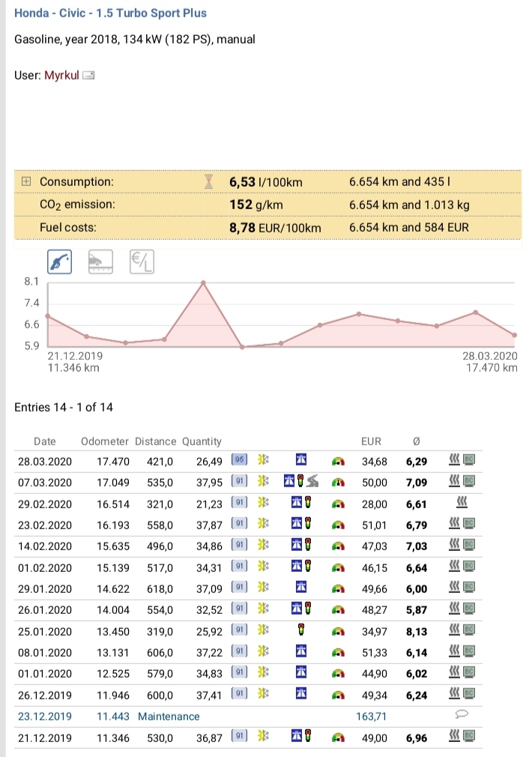Click the motorway icon on 29.01.2020 row

(301, 587)
